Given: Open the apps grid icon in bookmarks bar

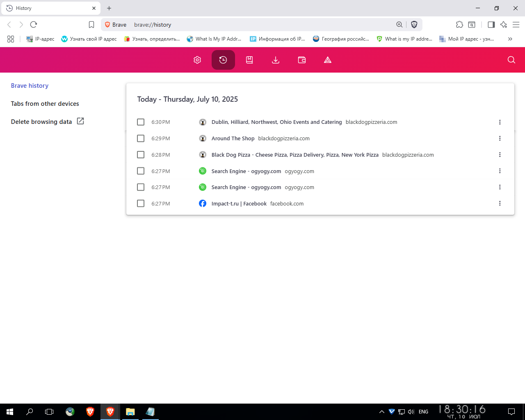Looking at the screenshot, I should (x=11, y=39).
